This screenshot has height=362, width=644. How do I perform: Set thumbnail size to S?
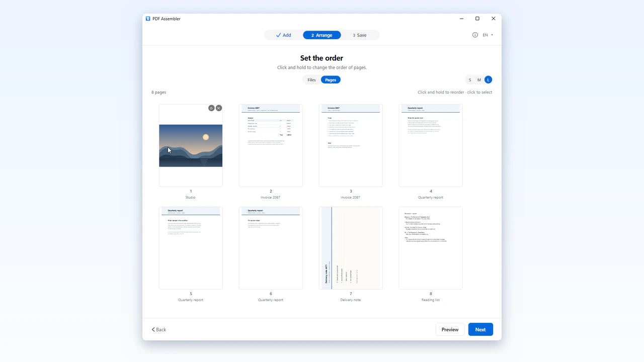point(470,80)
